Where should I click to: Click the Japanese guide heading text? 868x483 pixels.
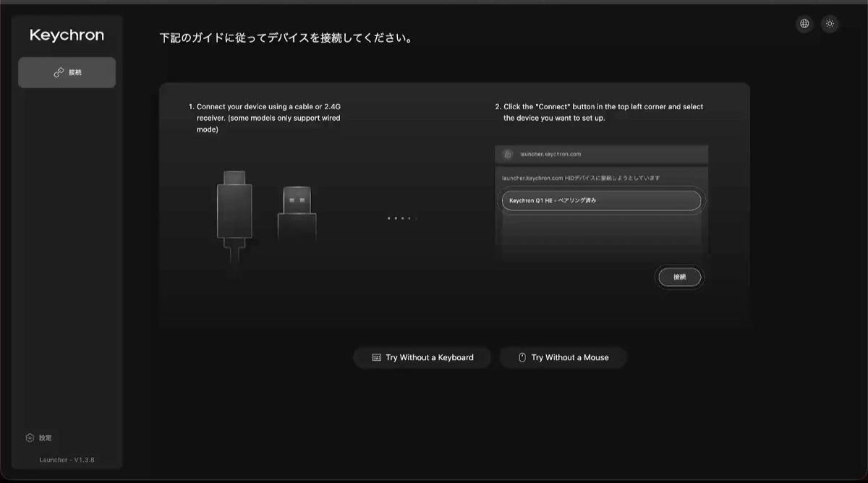[x=286, y=38]
